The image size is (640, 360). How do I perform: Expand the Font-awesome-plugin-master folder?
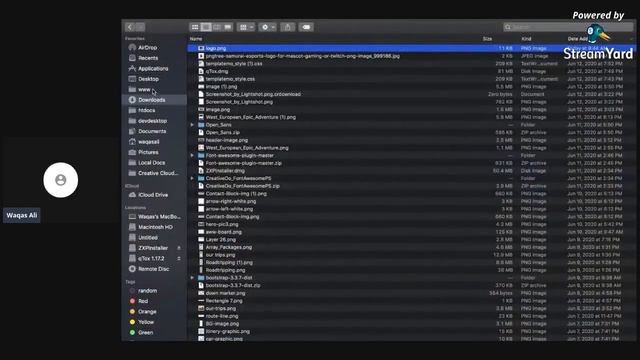192,156
